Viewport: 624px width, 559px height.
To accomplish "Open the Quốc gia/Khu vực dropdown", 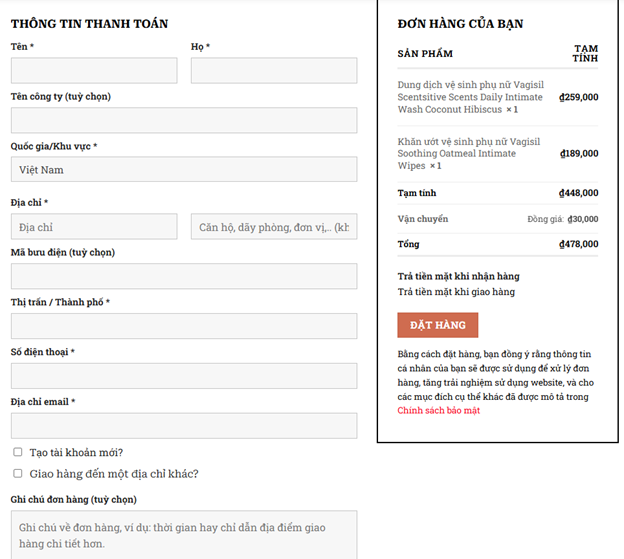I will tap(184, 170).
